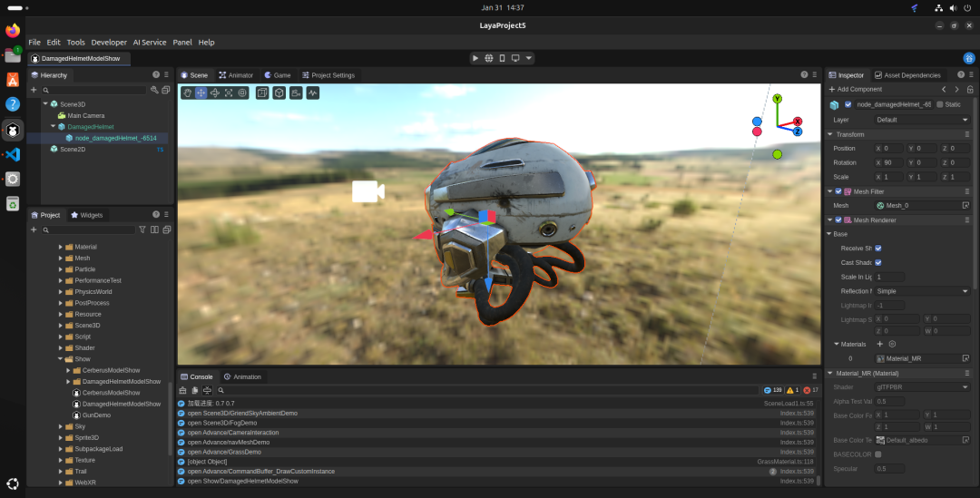Click the Project panel filter funnel icon

point(142,229)
